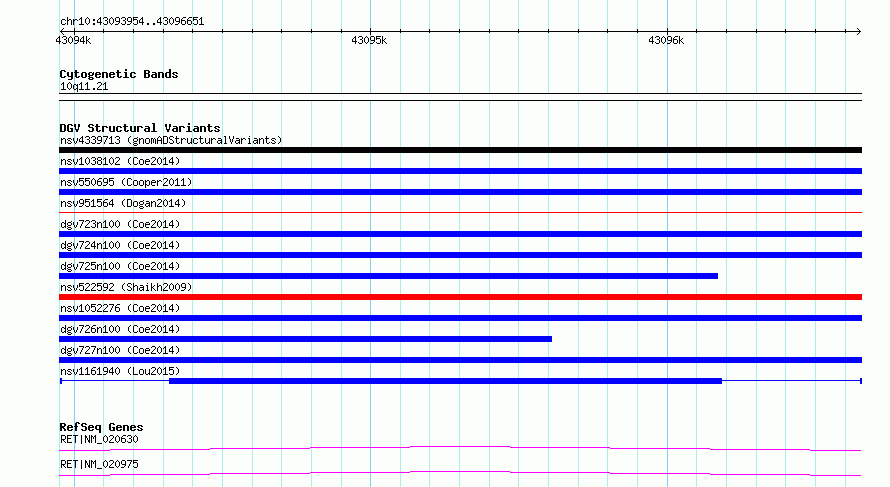Viewport: 890px width, 487px height.
Task: Click the blue bar for nsv1052276
Action: coord(460,318)
